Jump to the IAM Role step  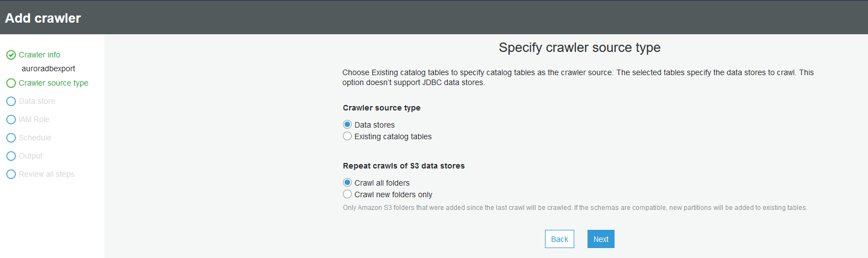(x=34, y=119)
